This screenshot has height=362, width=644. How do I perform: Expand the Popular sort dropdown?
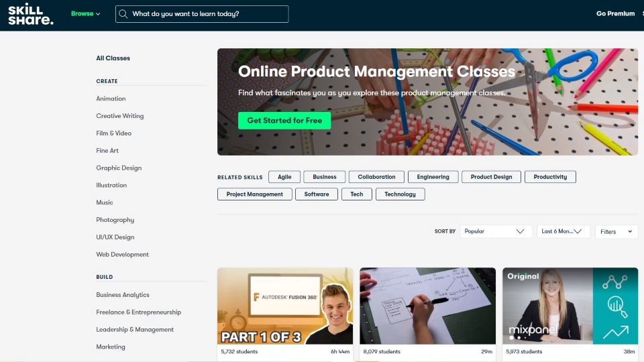point(496,231)
